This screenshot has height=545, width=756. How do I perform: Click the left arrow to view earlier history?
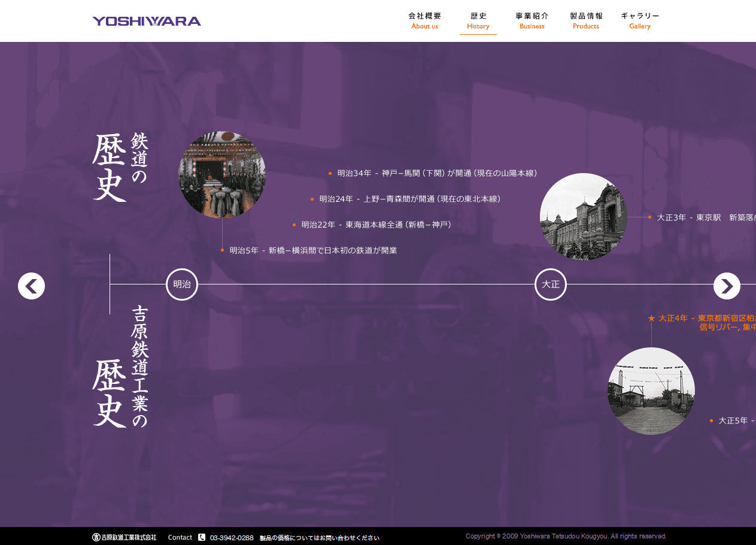pos(31,286)
